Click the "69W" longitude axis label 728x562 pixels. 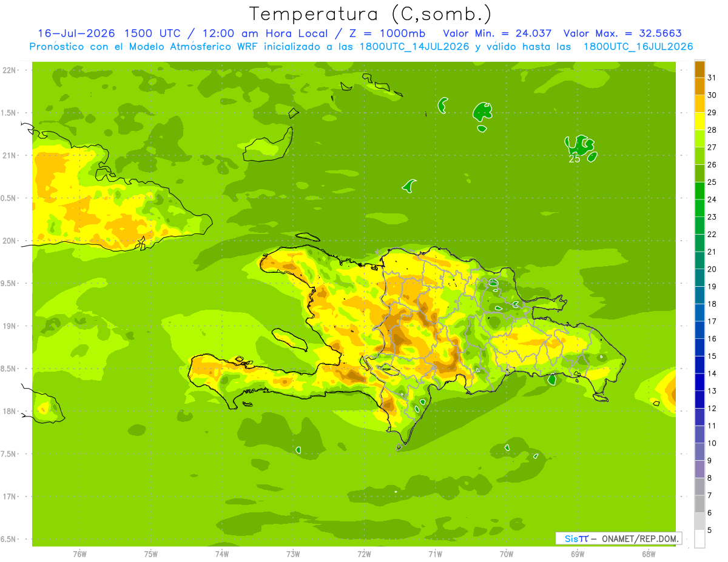(578, 554)
